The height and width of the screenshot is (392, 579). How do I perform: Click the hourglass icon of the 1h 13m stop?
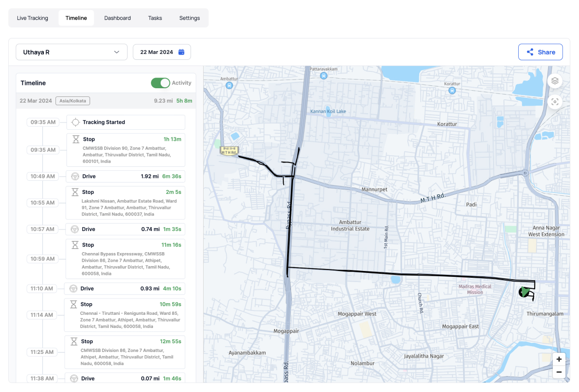76,139
